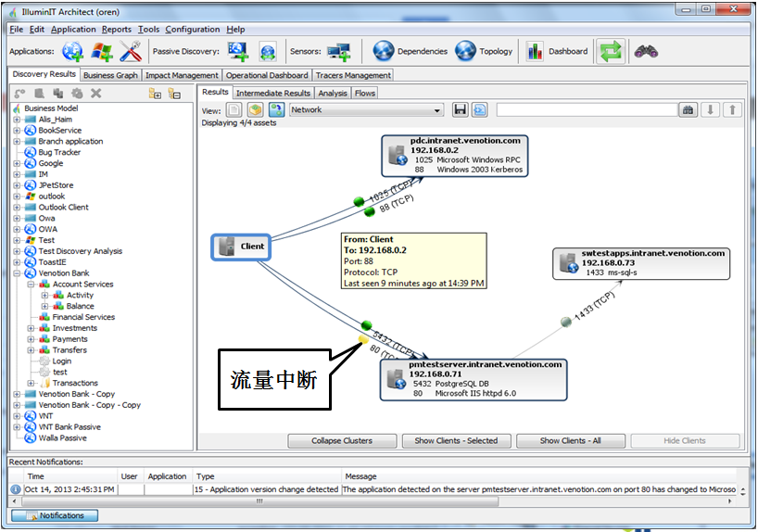Open the Topology view

click(x=484, y=51)
